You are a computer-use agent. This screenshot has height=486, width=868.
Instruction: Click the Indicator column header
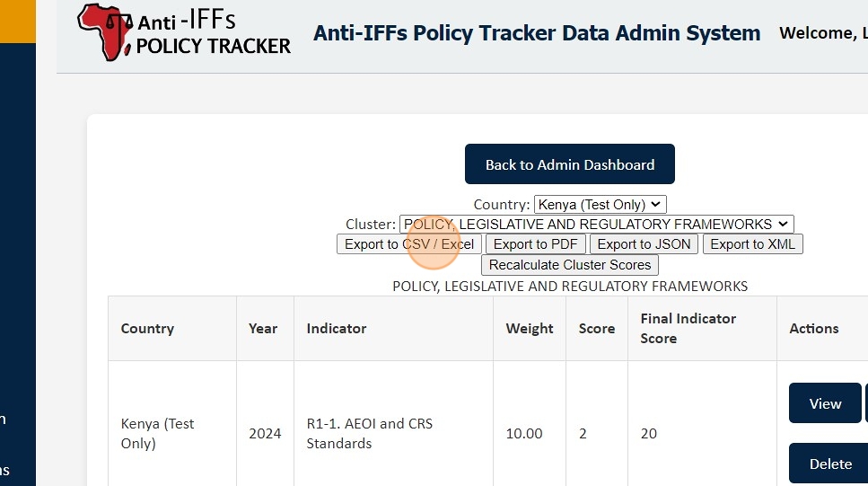(x=336, y=329)
